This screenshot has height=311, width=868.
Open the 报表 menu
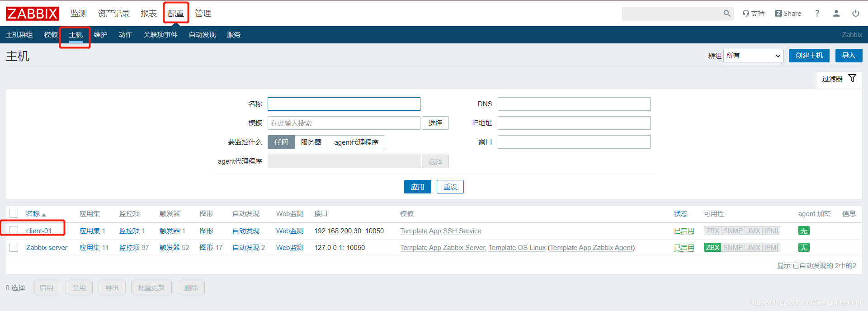(x=149, y=14)
